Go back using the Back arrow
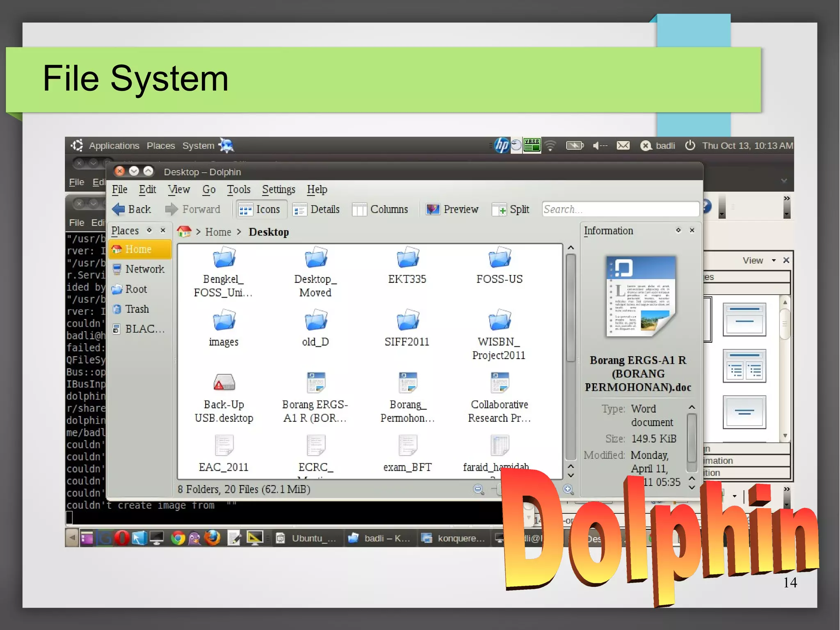The height and width of the screenshot is (630, 840). click(x=132, y=209)
